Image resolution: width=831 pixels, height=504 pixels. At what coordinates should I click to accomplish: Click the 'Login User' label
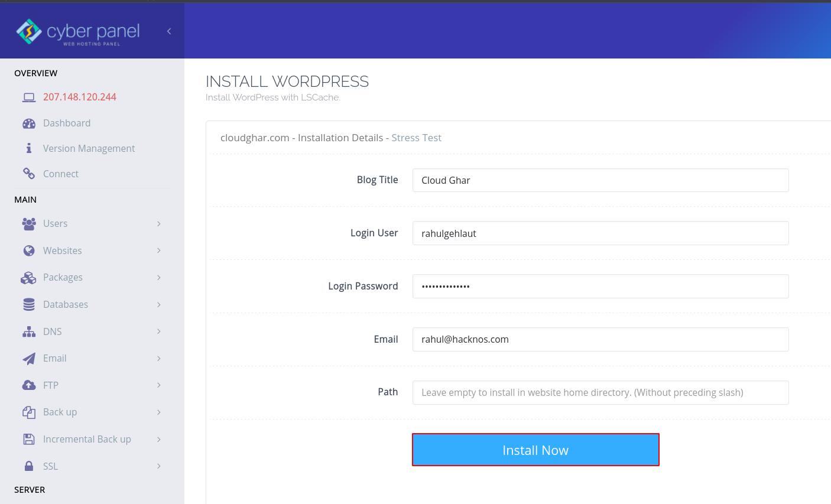[374, 233]
